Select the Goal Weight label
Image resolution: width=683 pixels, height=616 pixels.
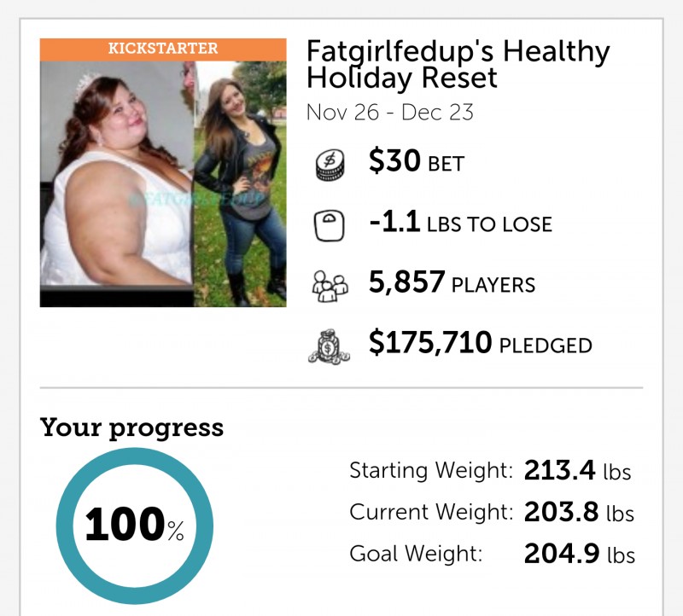(x=416, y=554)
